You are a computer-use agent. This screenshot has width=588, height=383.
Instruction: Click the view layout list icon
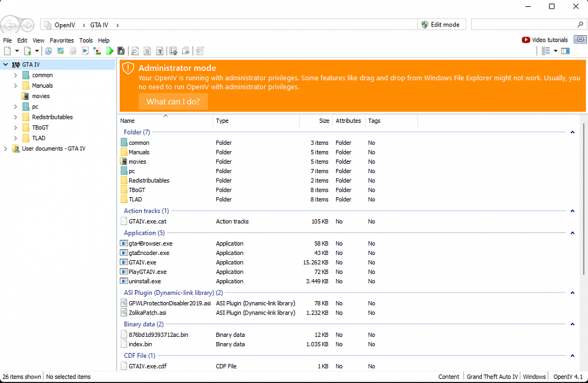[x=545, y=51]
